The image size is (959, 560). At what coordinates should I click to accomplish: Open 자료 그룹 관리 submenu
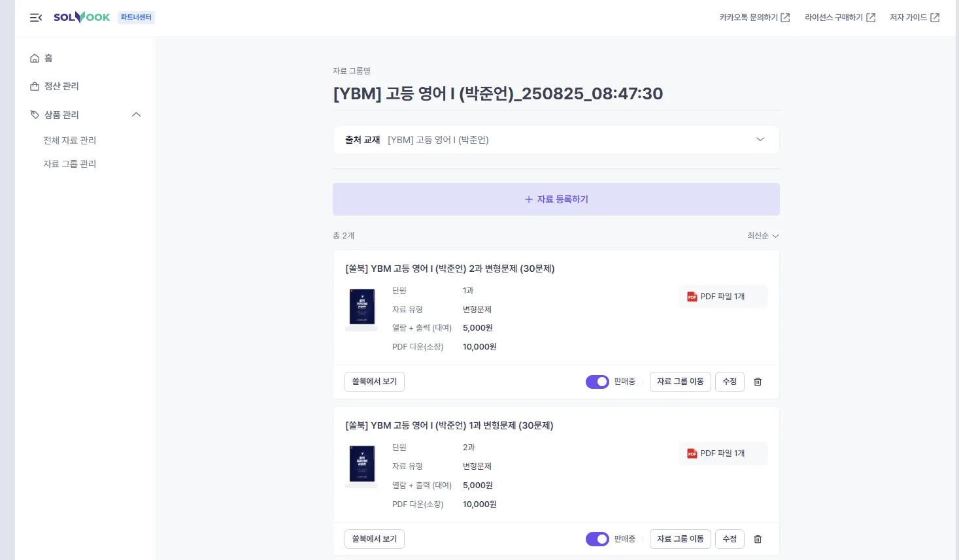[70, 164]
